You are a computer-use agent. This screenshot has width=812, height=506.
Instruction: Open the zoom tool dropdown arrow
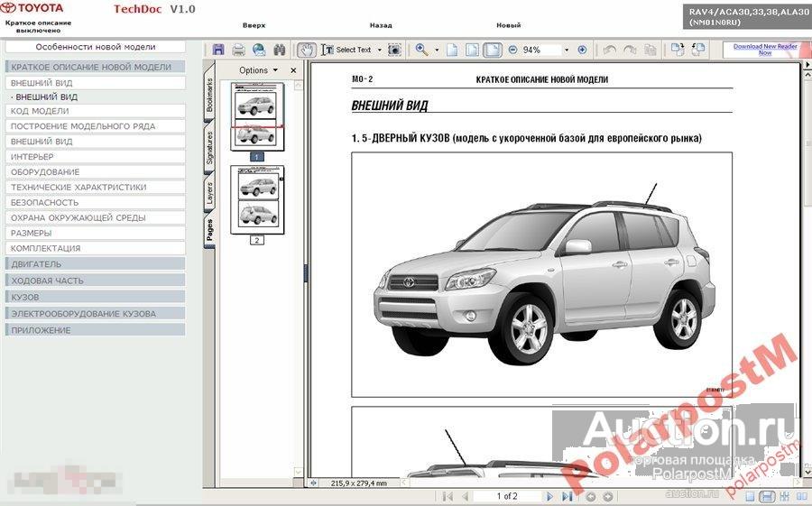tap(437, 50)
